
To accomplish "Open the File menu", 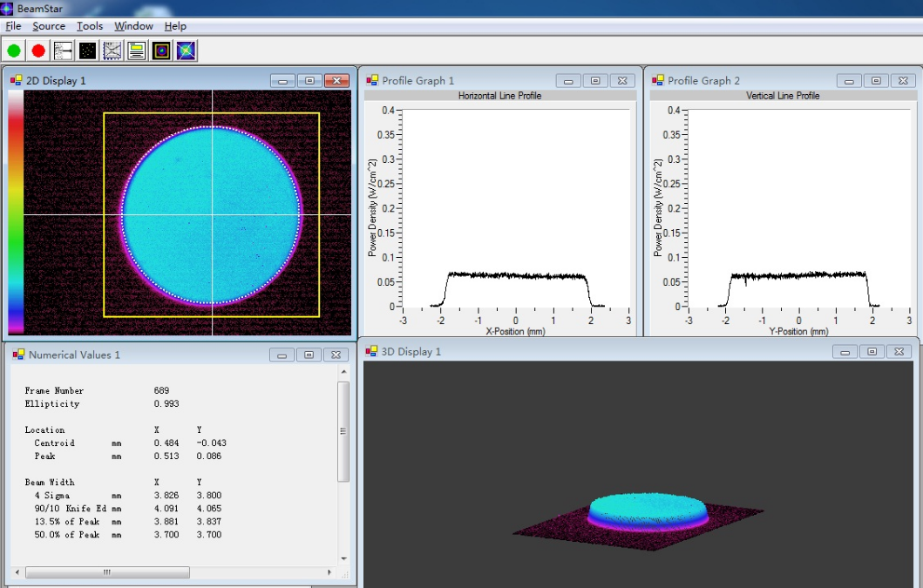I will (x=13, y=26).
